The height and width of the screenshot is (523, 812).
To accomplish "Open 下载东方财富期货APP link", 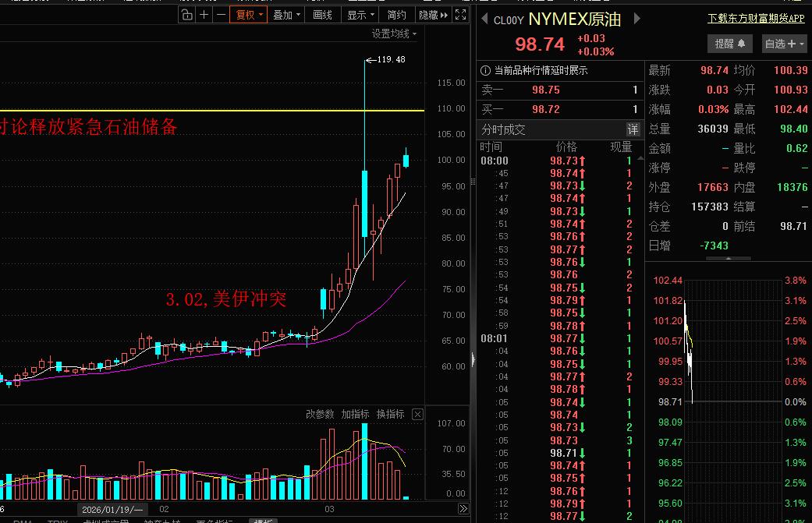I will point(756,19).
